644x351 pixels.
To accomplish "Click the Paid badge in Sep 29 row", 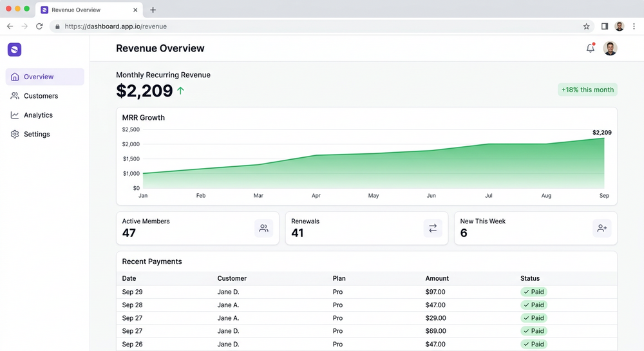I will (x=533, y=292).
